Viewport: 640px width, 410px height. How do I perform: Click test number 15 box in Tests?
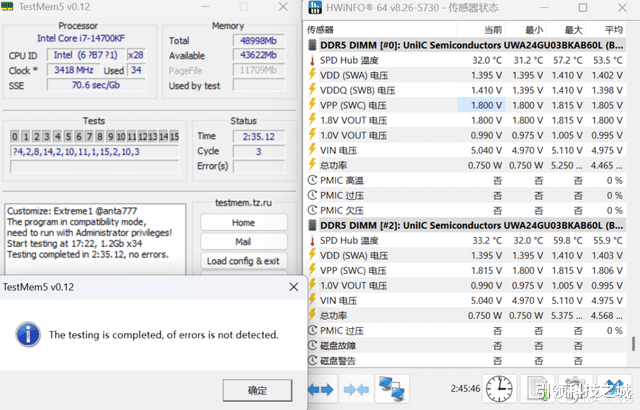pos(174,137)
